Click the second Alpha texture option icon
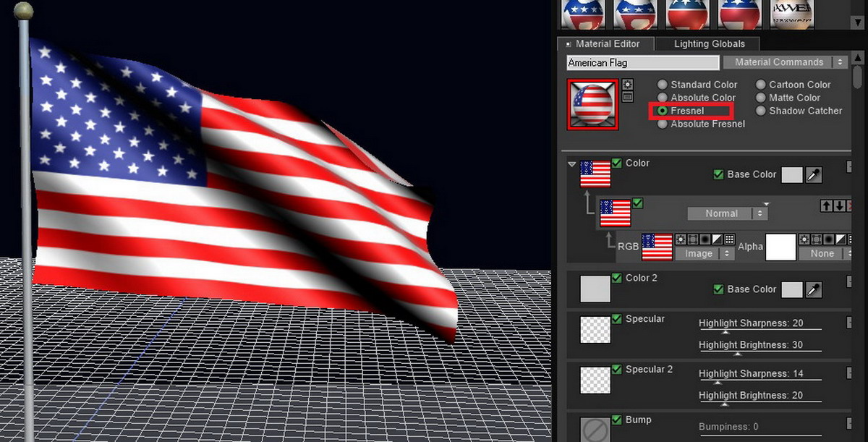The height and width of the screenshot is (442, 868). click(816, 239)
